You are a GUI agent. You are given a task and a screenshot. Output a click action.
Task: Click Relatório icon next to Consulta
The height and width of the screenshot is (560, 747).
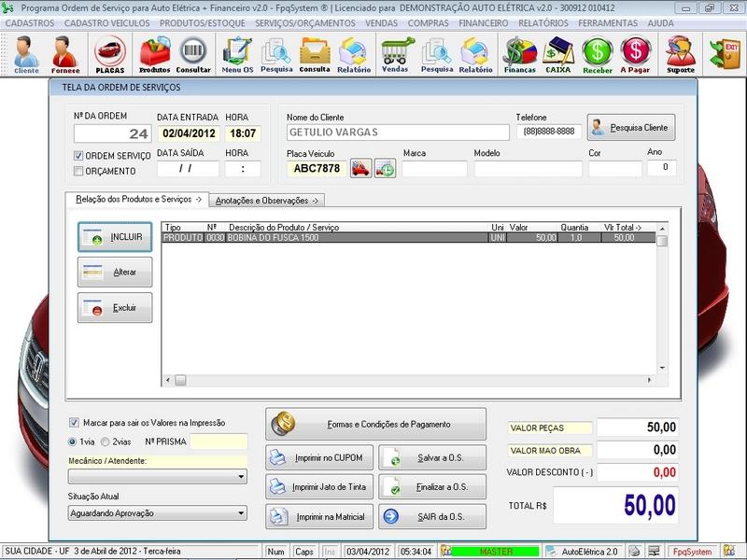pyautogui.click(x=354, y=54)
